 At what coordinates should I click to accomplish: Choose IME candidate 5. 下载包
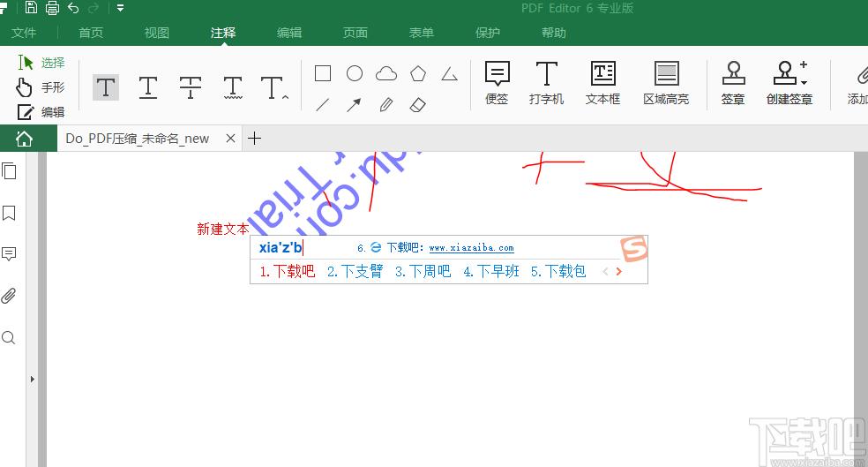click(558, 271)
